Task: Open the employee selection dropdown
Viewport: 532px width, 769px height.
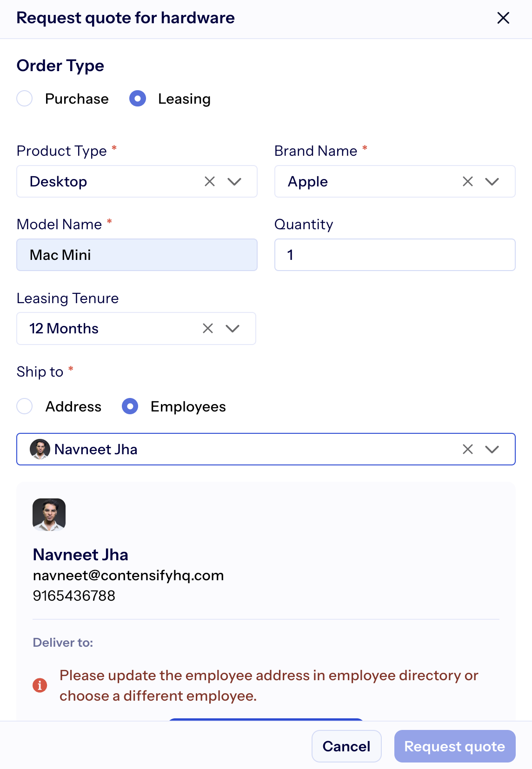Action: (x=492, y=449)
